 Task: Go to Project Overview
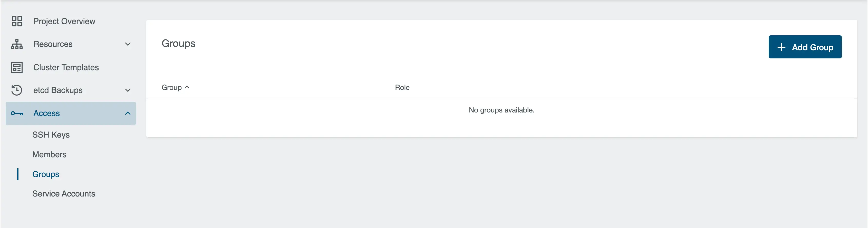pos(64,21)
